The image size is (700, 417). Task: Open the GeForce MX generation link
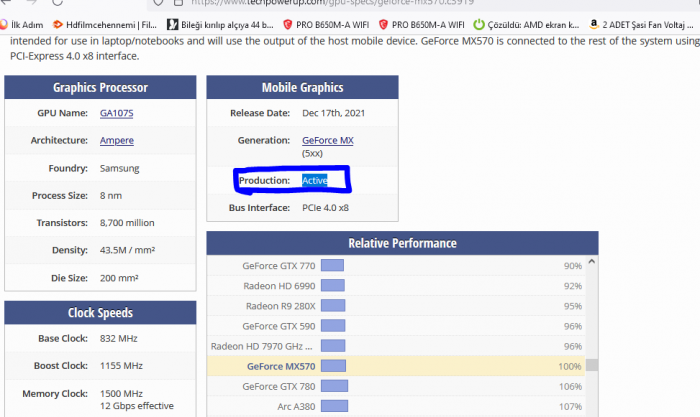tap(327, 140)
